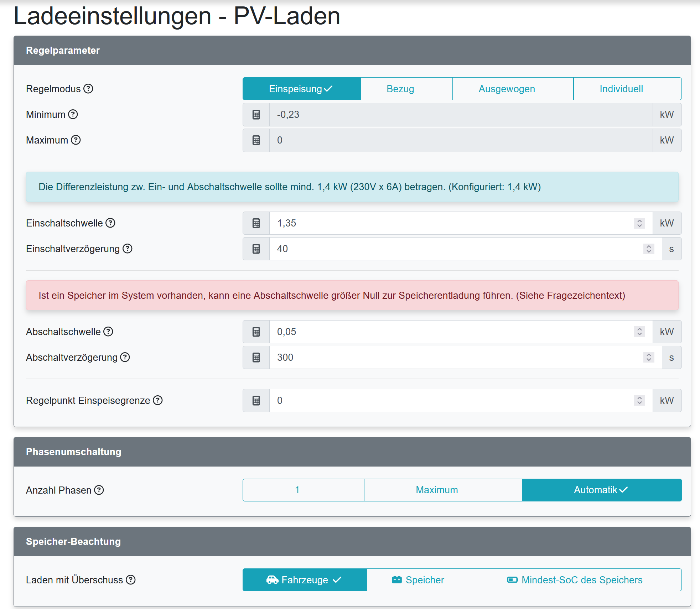This screenshot has width=700, height=609.
Task: Set Anzahl Phasen to Maximum
Action: [443, 490]
